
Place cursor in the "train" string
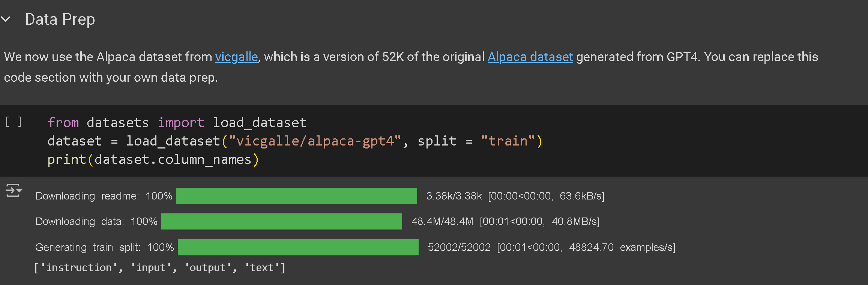click(x=508, y=141)
